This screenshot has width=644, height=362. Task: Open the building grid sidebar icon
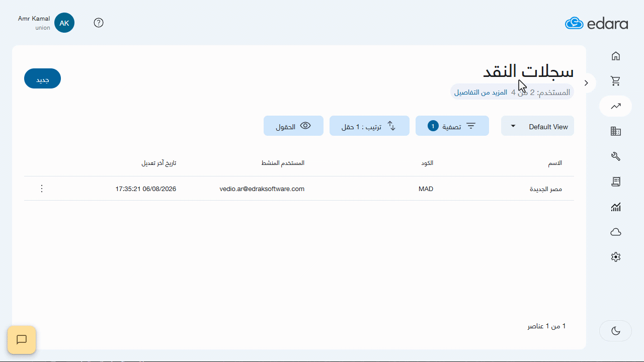[616, 131]
